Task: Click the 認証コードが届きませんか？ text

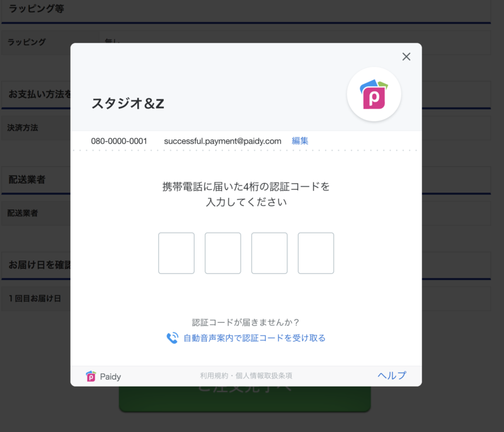Action: 246,322
